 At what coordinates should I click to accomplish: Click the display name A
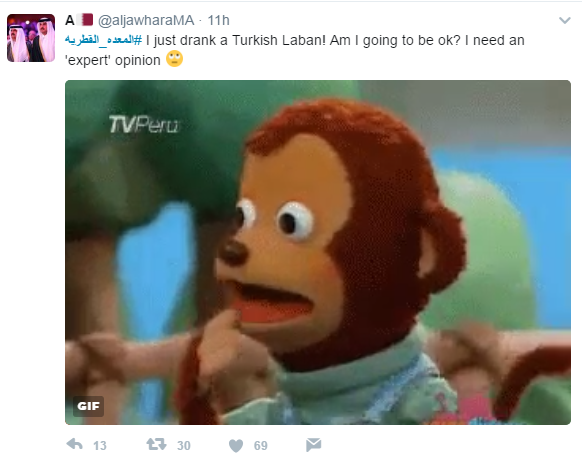70,20
